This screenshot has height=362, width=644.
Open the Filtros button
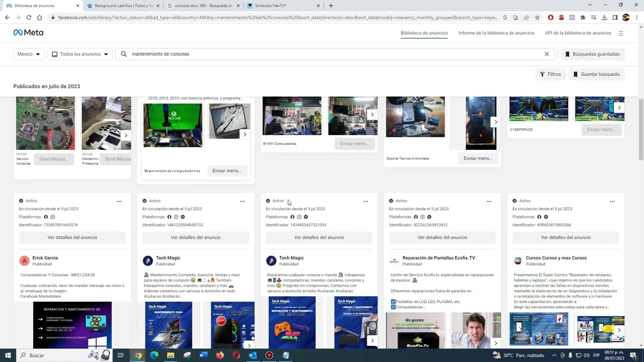[x=550, y=74]
